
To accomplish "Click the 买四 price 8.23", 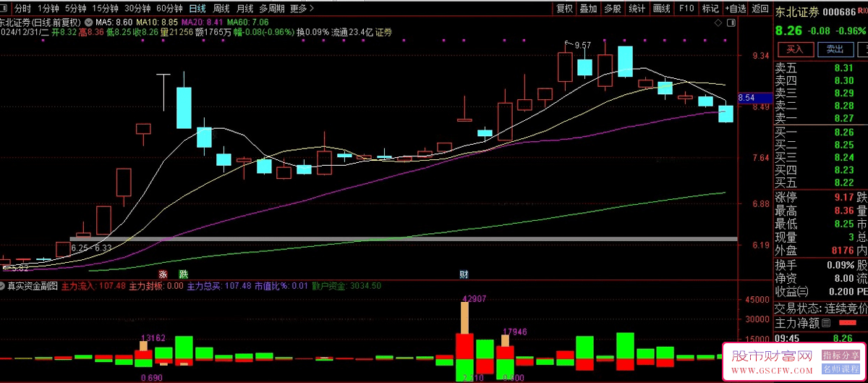I will tap(844, 169).
